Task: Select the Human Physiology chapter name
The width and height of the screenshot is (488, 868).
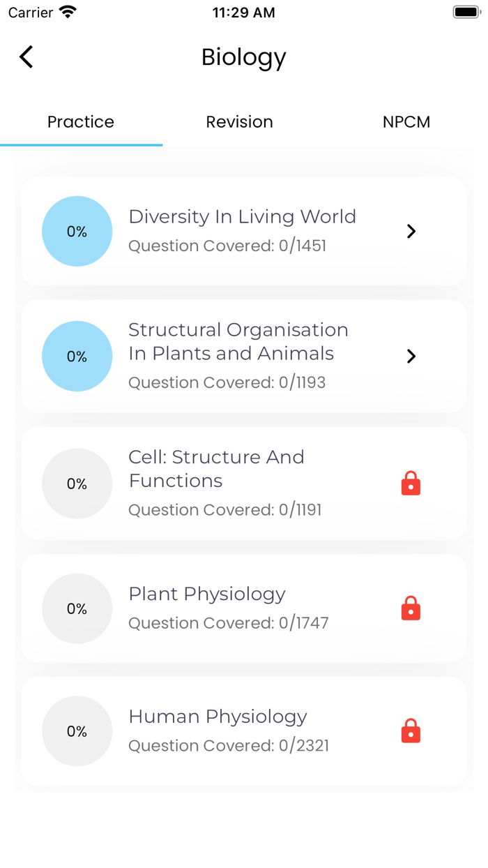Action: pyautogui.click(x=218, y=717)
